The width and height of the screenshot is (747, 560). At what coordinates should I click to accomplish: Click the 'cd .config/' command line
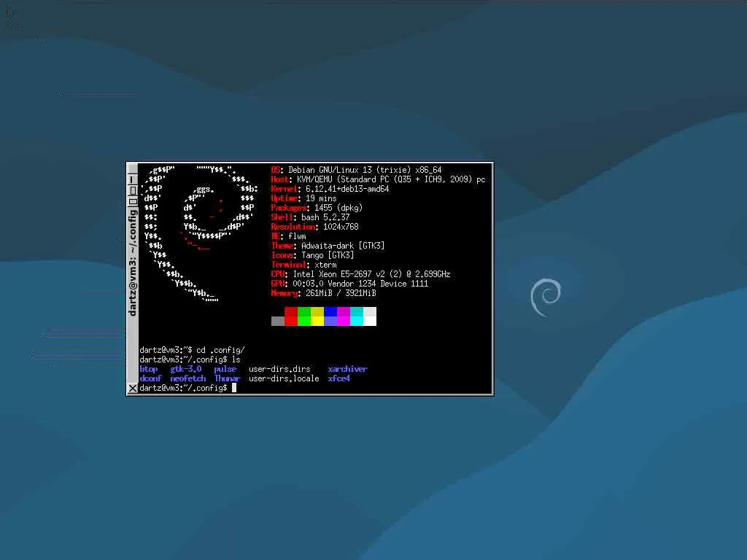tap(220, 350)
